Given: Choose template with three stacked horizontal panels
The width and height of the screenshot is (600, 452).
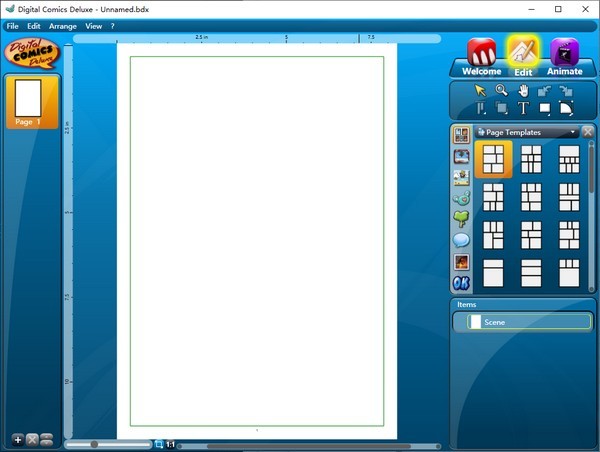Looking at the screenshot, I should click(531, 273).
